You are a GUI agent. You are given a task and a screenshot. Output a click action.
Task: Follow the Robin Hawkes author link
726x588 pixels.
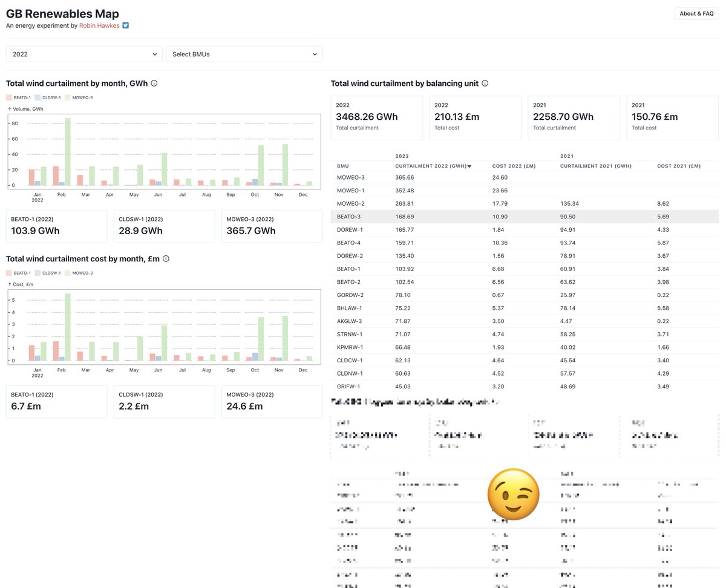[99, 26]
